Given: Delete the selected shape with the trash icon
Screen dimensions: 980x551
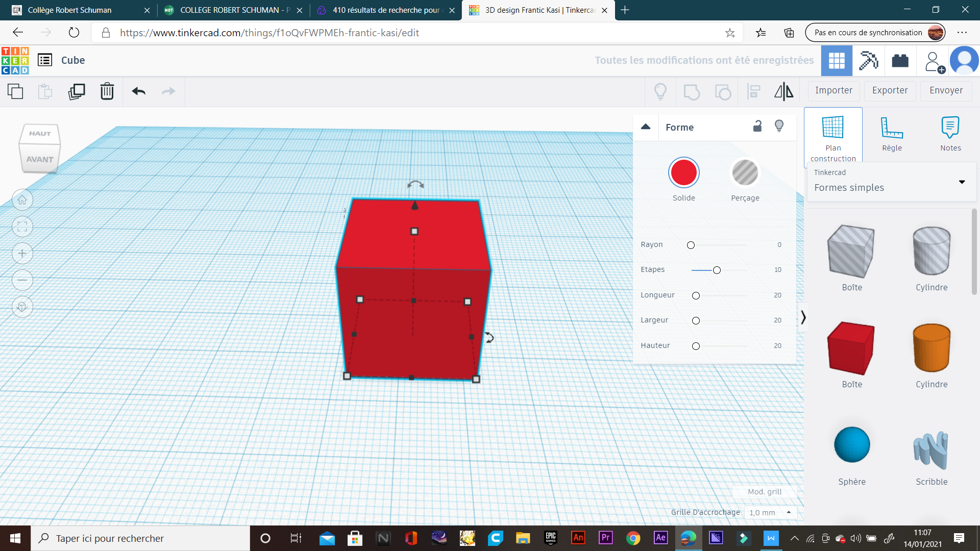Looking at the screenshot, I should pos(107,91).
